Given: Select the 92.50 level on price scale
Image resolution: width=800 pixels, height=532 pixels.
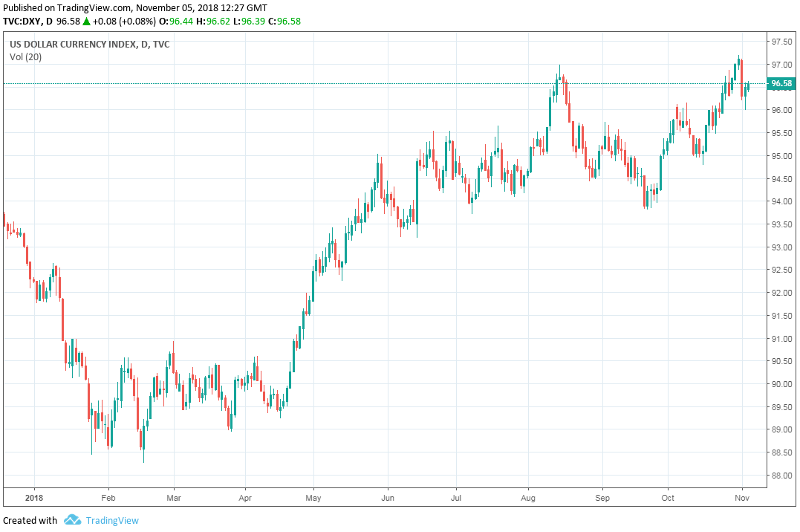Looking at the screenshot, I should (x=781, y=270).
